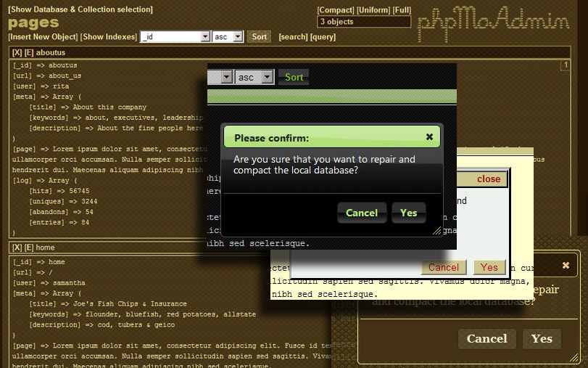Screen dimensions: 588x368
Task: Open the _id sort field dropdown
Action: point(205,36)
